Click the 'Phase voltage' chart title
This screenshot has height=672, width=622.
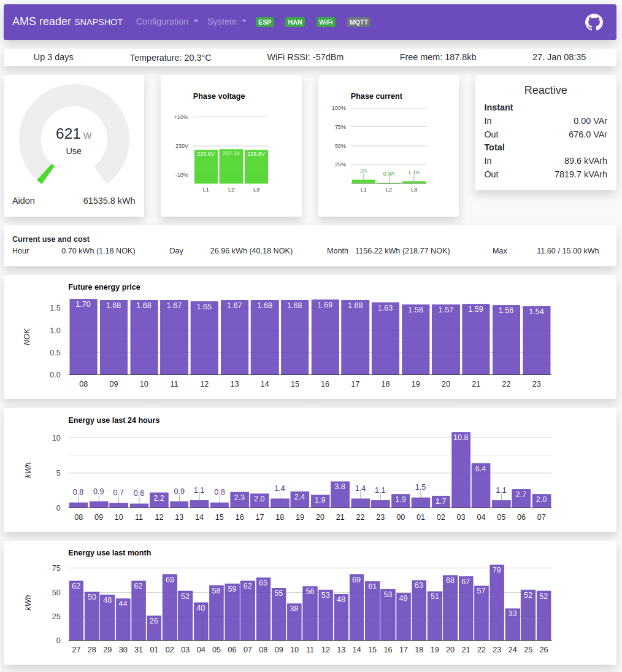(219, 96)
